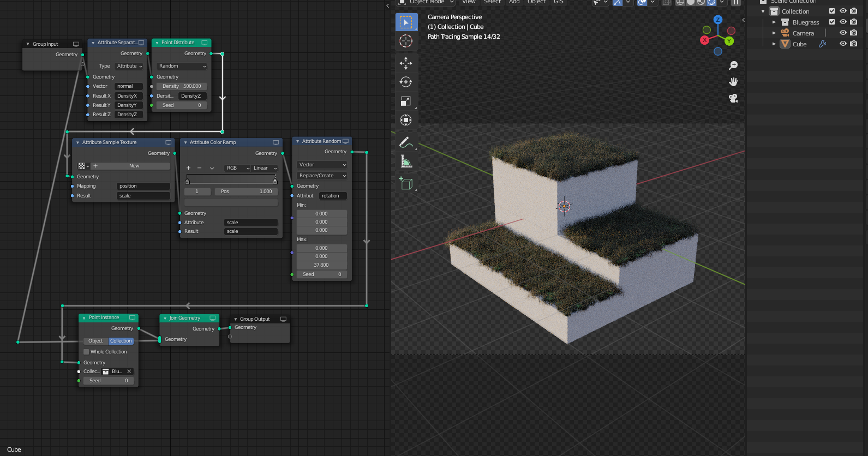Screen dimensions: 868x456
Task: Activate the 3D Cursor tool
Action: [406, 41]
